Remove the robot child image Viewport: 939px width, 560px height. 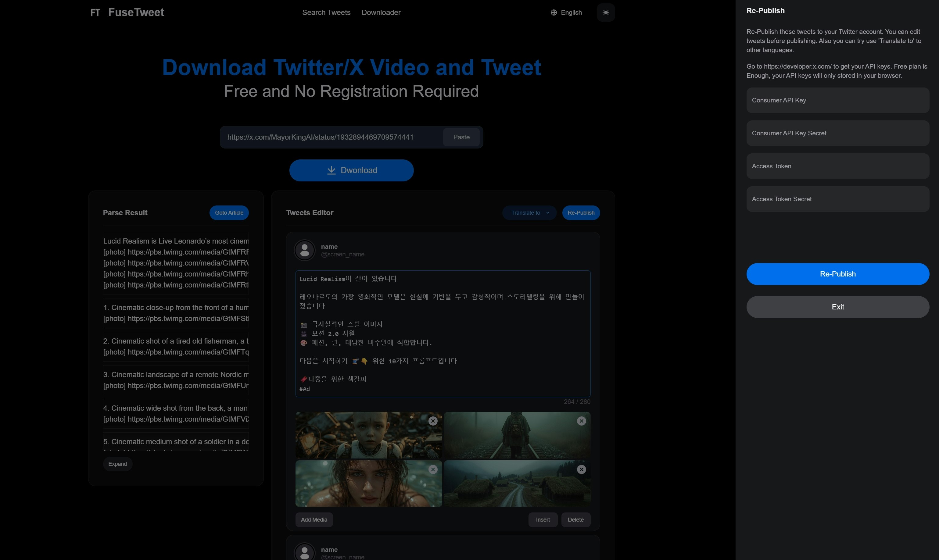click(433, 421)
